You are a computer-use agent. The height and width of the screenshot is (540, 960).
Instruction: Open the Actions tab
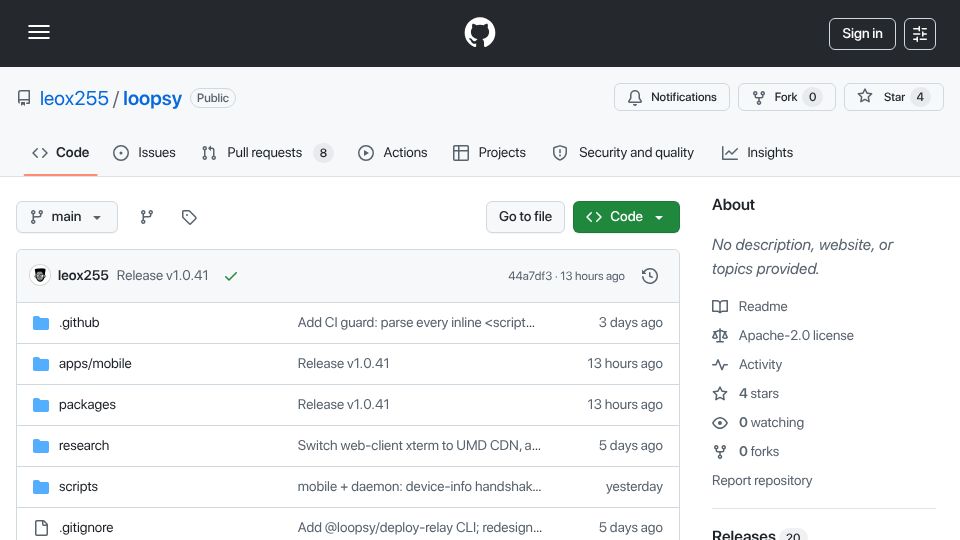coord(392,153)
